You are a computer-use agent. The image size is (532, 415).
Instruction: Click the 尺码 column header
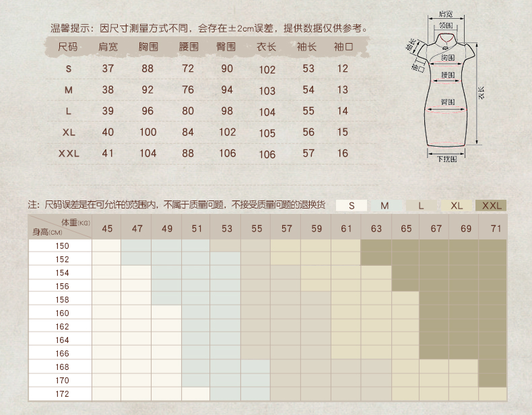pyautogui.click(x=68, y=47)
